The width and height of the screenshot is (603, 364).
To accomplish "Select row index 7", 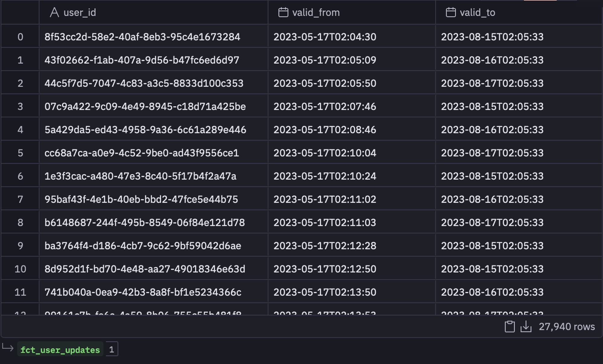I will tap(20, 199).
